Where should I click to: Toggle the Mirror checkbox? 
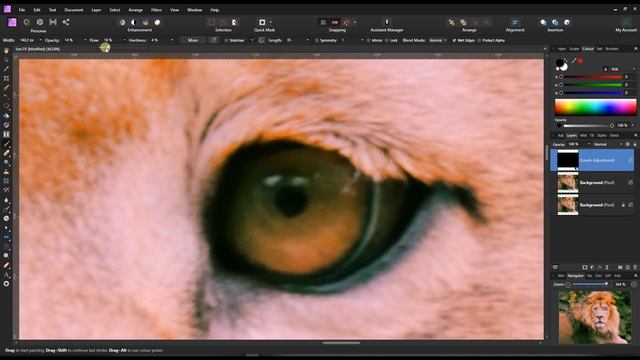click(369, 40)
